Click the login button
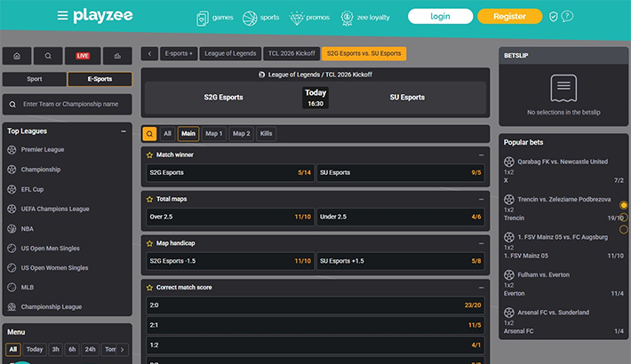 click(x=440, y=17)
